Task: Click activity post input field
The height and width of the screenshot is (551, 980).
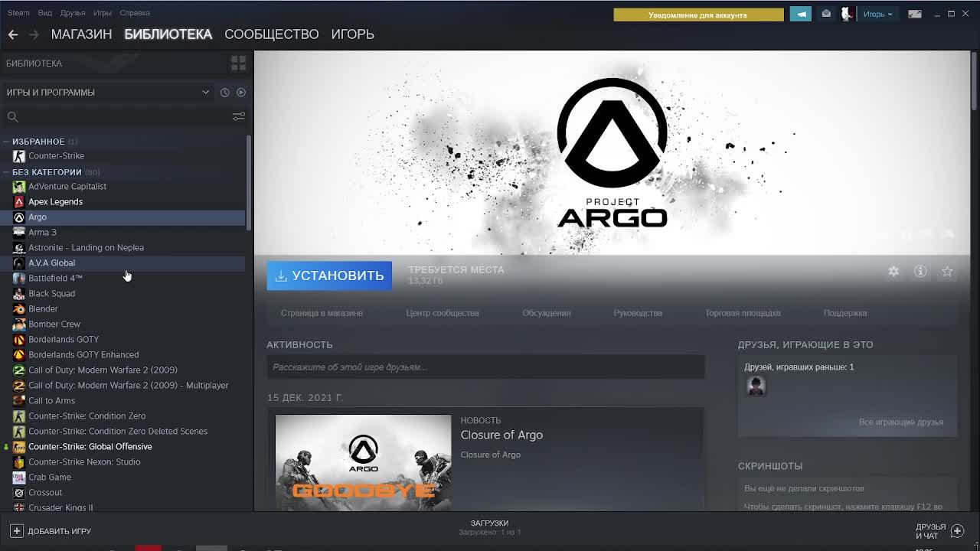Action: point(485,367)
